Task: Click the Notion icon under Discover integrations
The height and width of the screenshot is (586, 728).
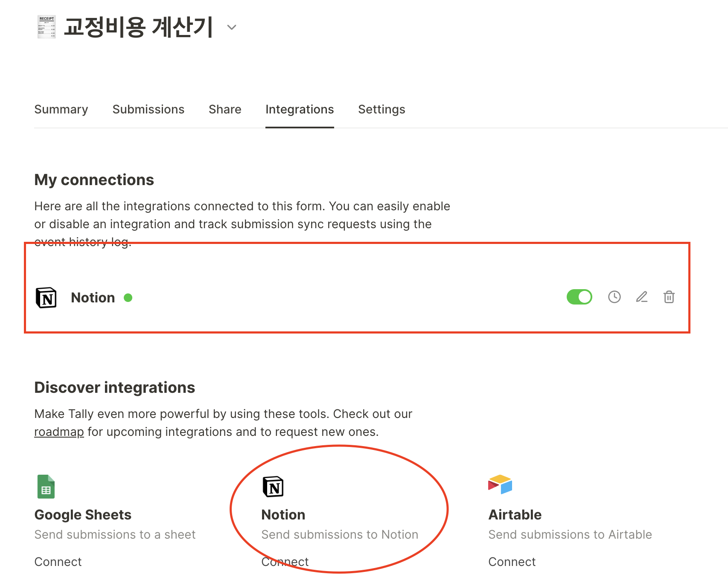Action: 273,487
